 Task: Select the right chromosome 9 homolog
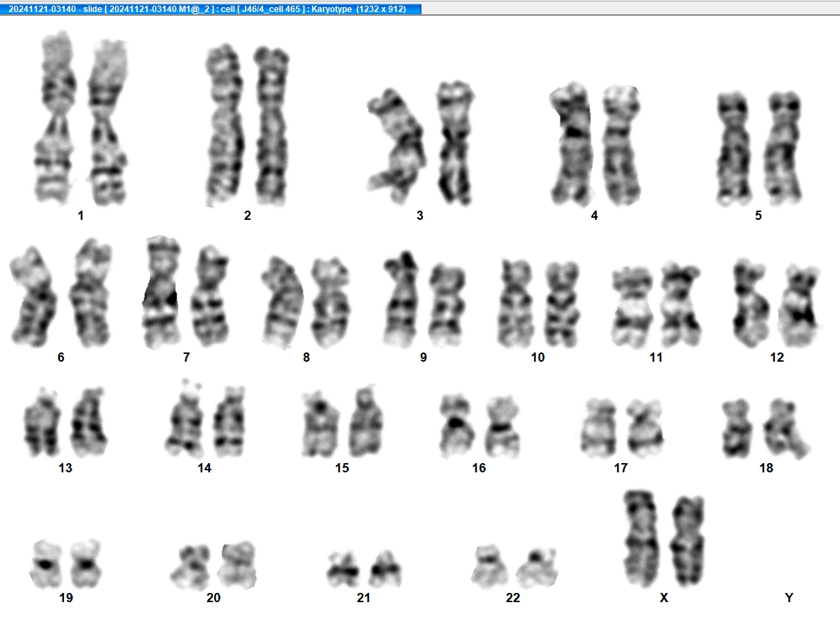pos(448,305)
